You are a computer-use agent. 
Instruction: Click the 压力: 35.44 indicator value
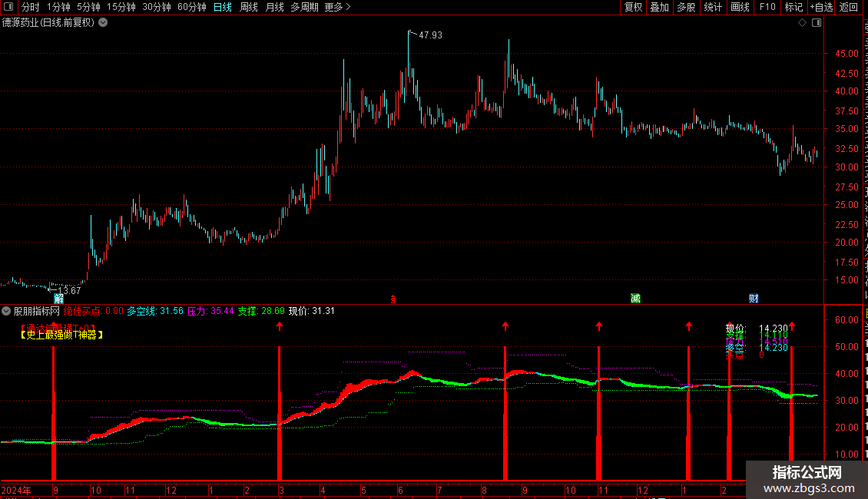click(x=210, y=311)
